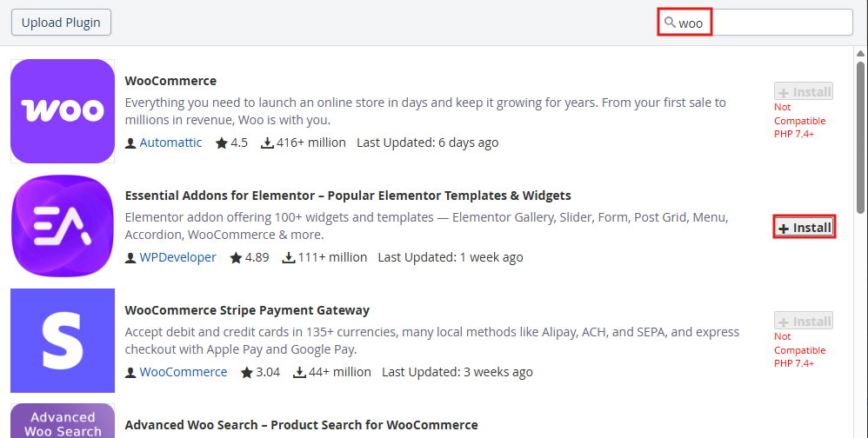Click the download icon beside 44+ million

pos(299,373)
